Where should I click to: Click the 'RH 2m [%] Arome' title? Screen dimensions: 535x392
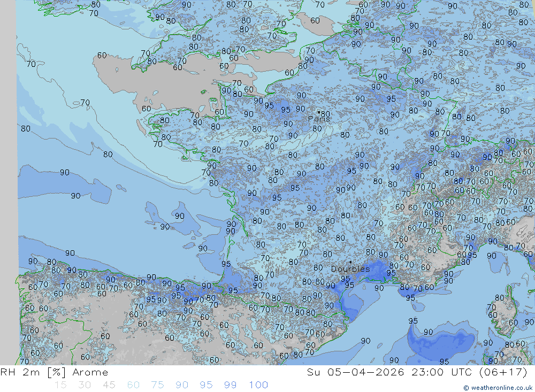[x=54, y=372]
